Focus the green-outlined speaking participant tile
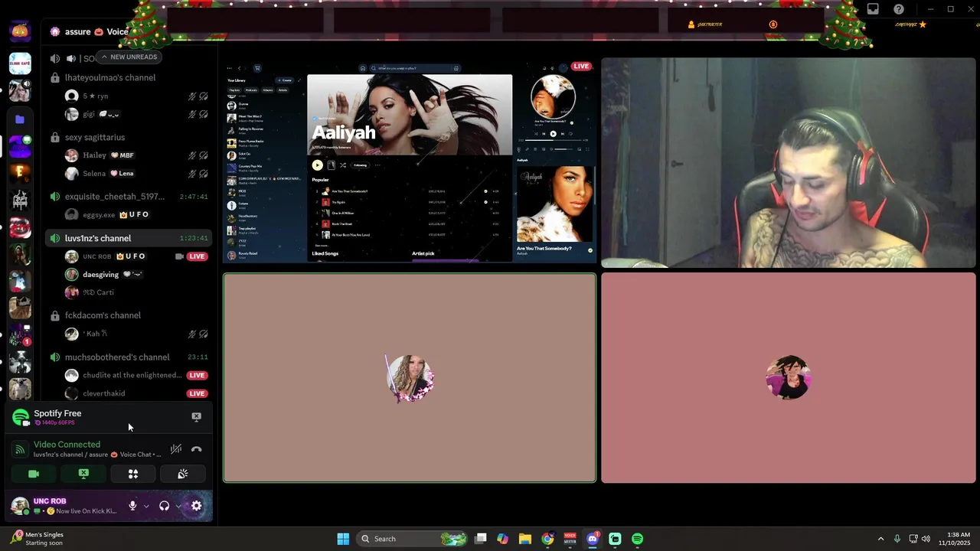 click(410, 378)
